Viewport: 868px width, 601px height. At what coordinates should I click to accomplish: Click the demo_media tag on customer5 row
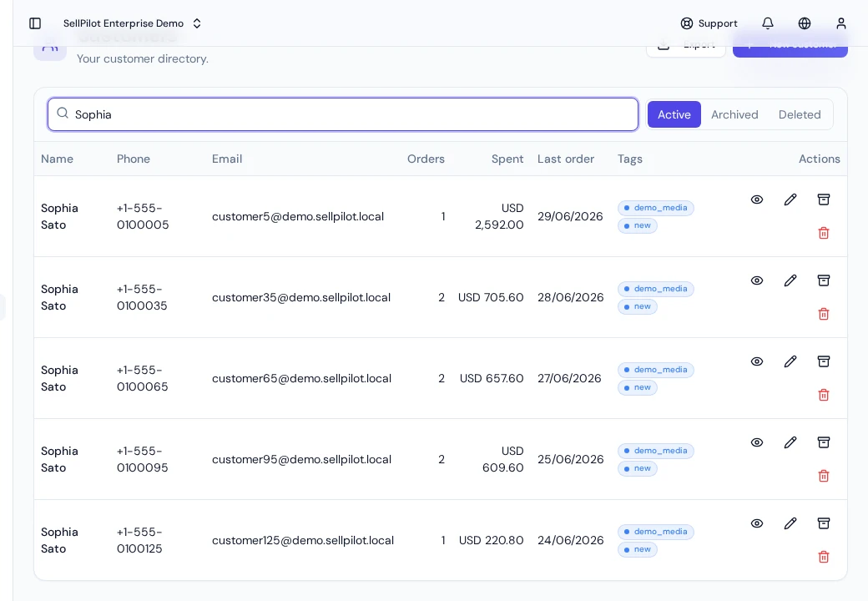[655, 208]
